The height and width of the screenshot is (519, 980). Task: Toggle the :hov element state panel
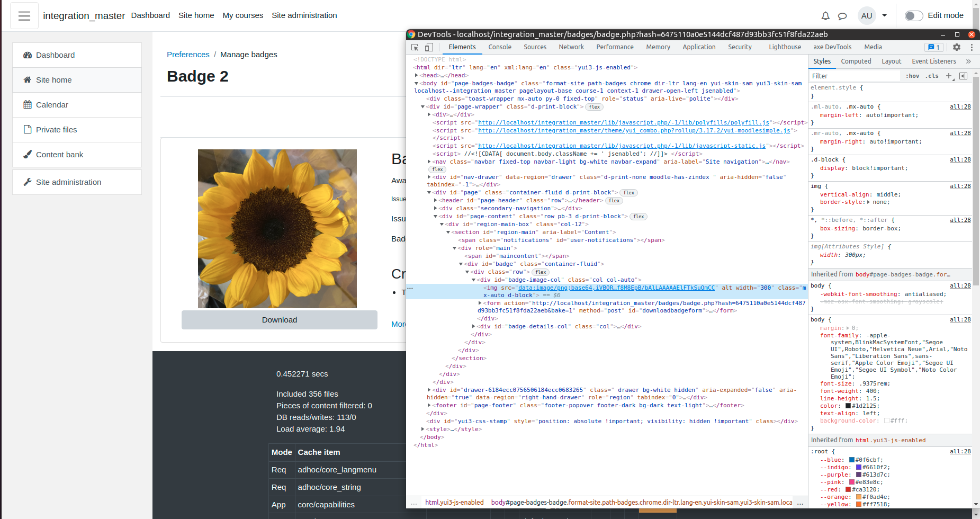click(913, 76)
